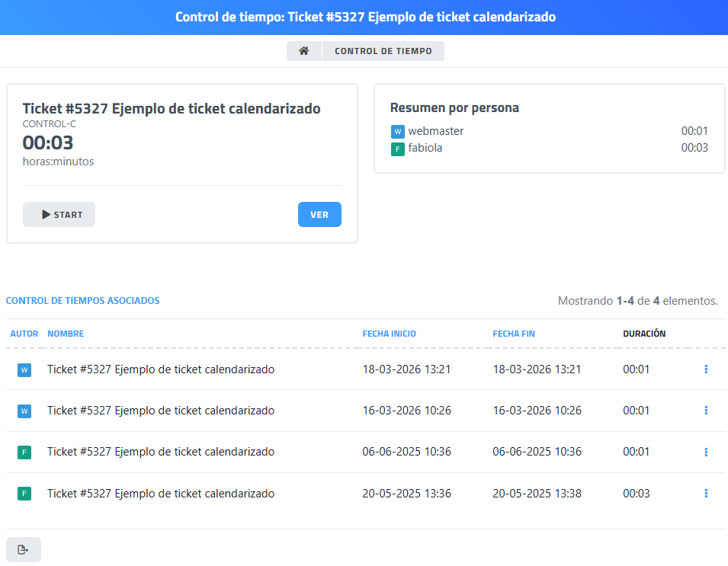Image resolution: width=728 pixels, height=566 pixels.
Task: Sort by Fecha Inicio column header
Action: 389,334
